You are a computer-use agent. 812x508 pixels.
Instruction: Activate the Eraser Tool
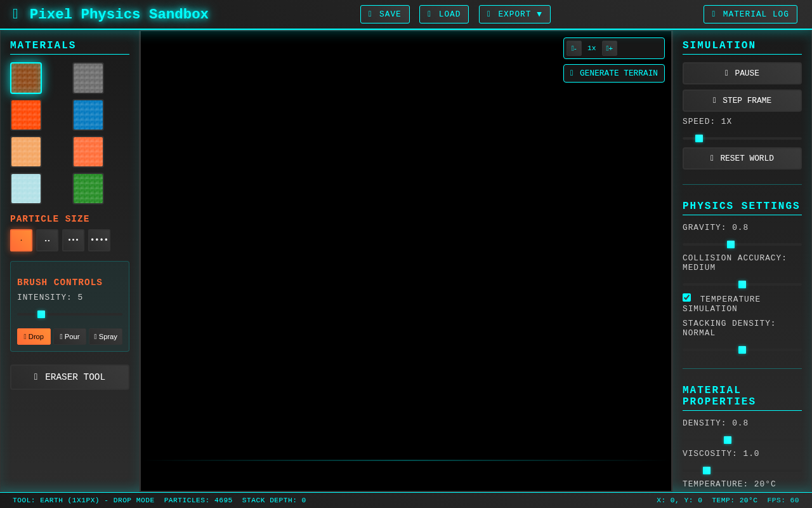tap(70, 377)
